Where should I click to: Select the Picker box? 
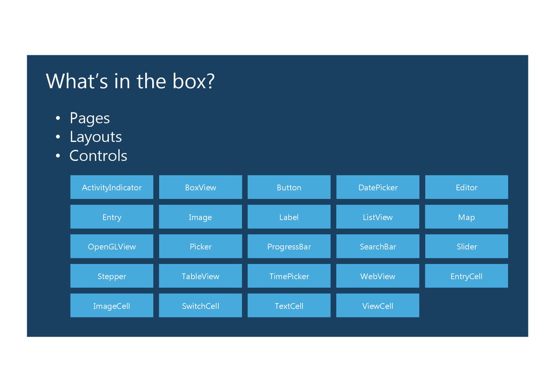201,246
